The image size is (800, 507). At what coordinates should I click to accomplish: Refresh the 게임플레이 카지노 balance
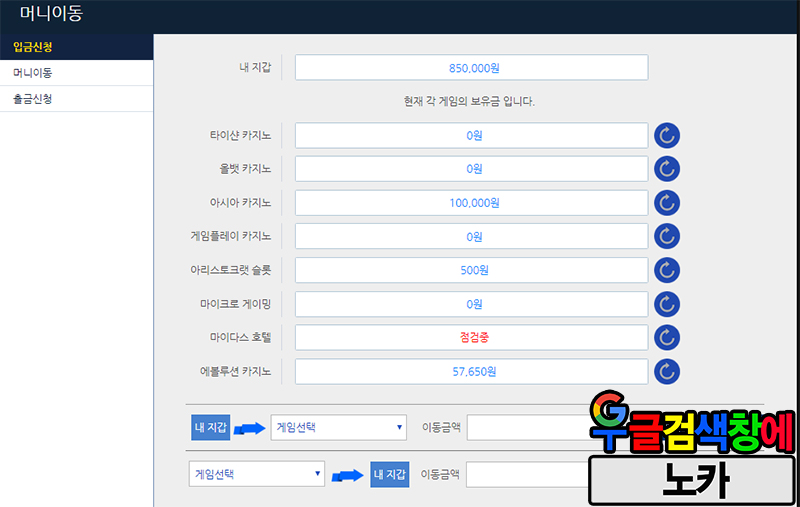pyautogui.click(x=667, y=237)
